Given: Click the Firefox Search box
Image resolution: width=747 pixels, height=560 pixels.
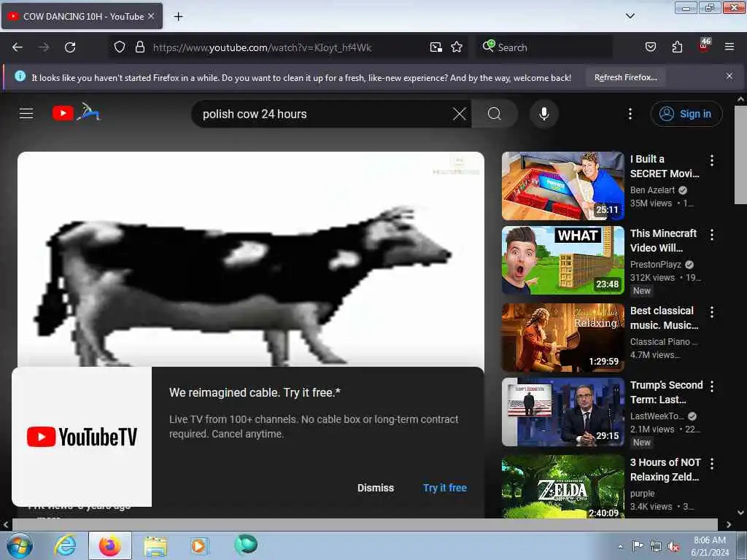Looking at the screenshot, I should click(544, 47).
